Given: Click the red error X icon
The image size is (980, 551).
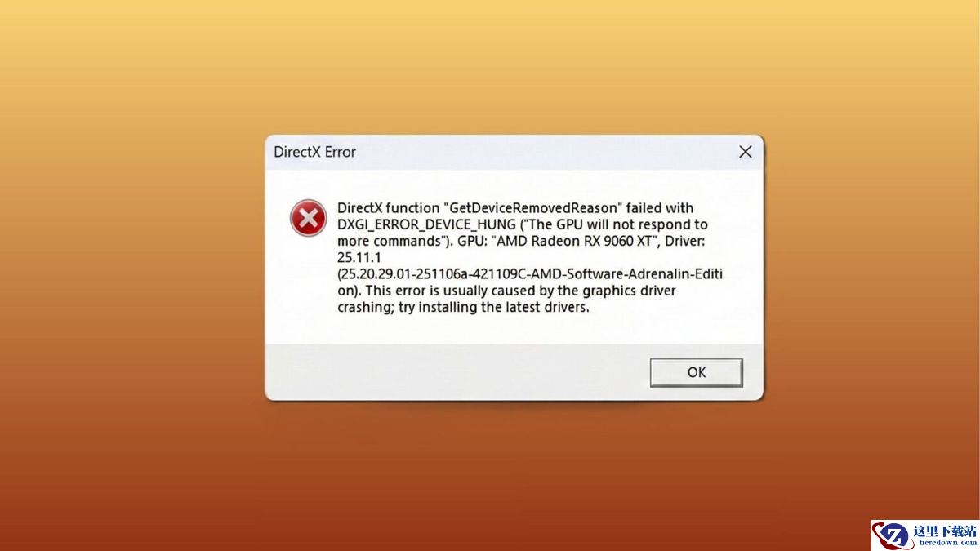Looking at the screenshot, I should (308, 217).
